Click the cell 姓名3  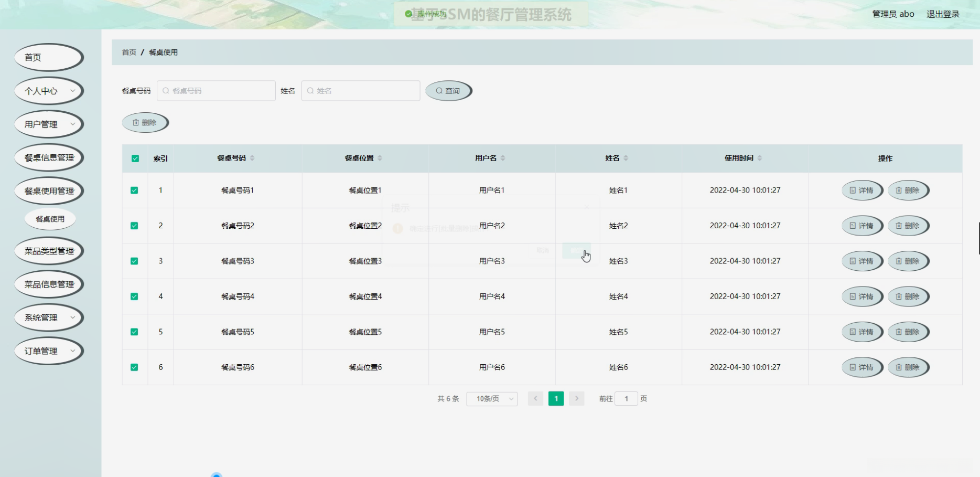[x=619, y=261]
